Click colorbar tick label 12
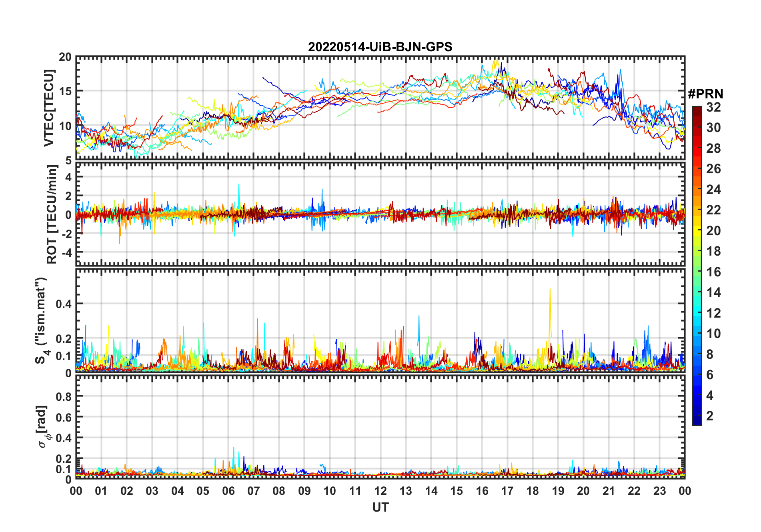 (713, 313)
